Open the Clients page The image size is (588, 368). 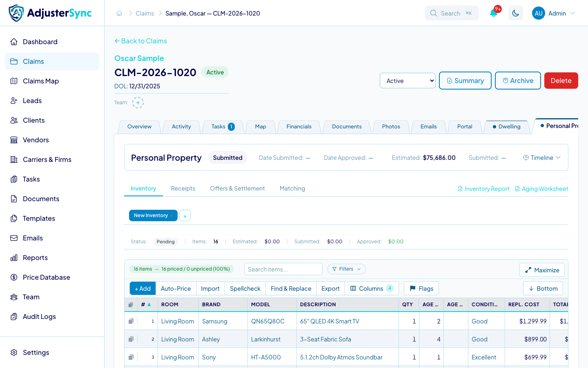pyautogui.click(x=52, y=120)
